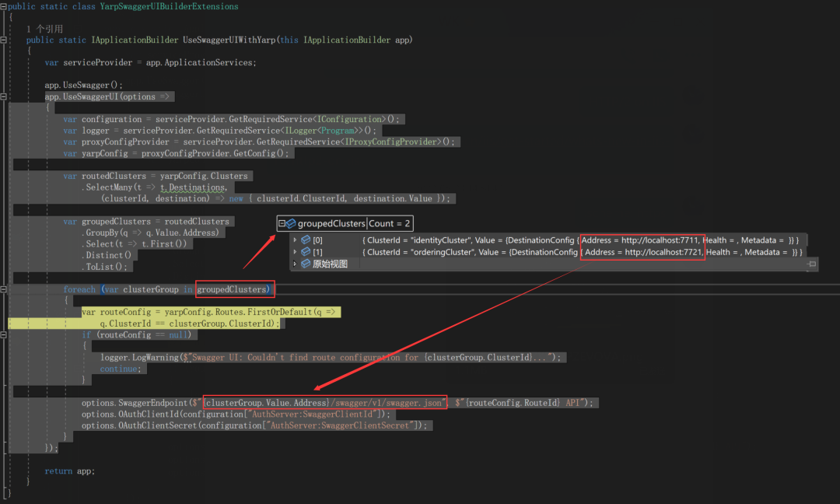Expand the [0] identityCluster item
Viewport: 840px width, 504px height.
[295, 240]
